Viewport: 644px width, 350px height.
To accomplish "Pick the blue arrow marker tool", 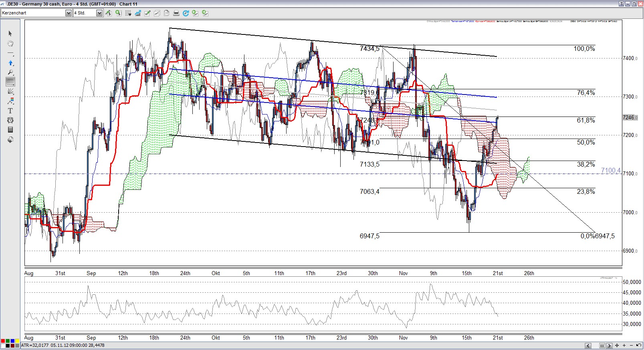I will pyautogui.click(x=10, y=63).
